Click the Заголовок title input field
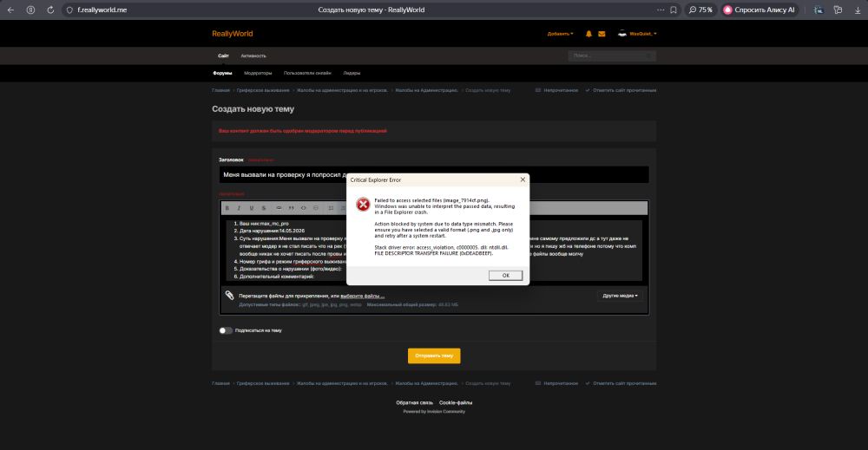The width and height of the screenshot is (868, 450). [x=434, y=174]
